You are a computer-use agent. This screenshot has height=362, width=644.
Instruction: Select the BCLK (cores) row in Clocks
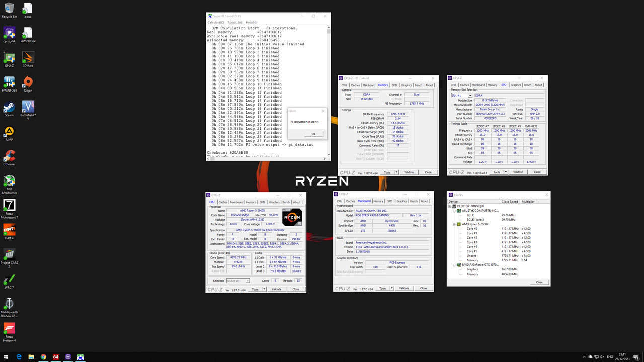491,220
